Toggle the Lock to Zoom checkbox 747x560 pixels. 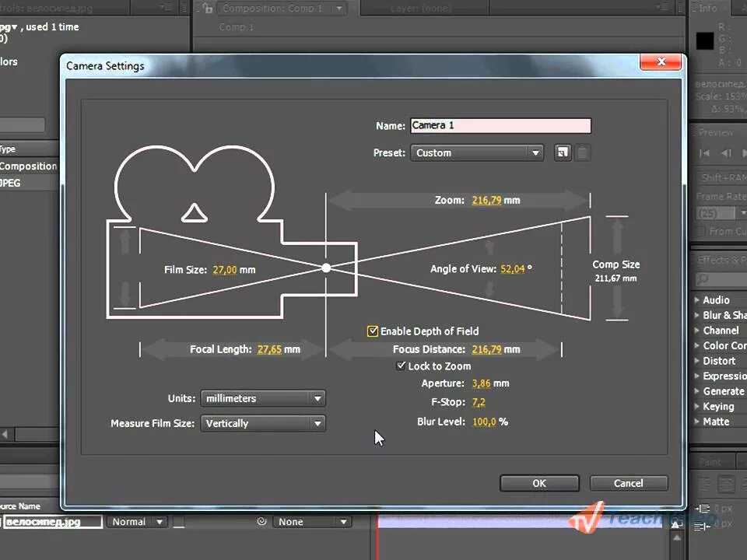click(x=401, y=366)
